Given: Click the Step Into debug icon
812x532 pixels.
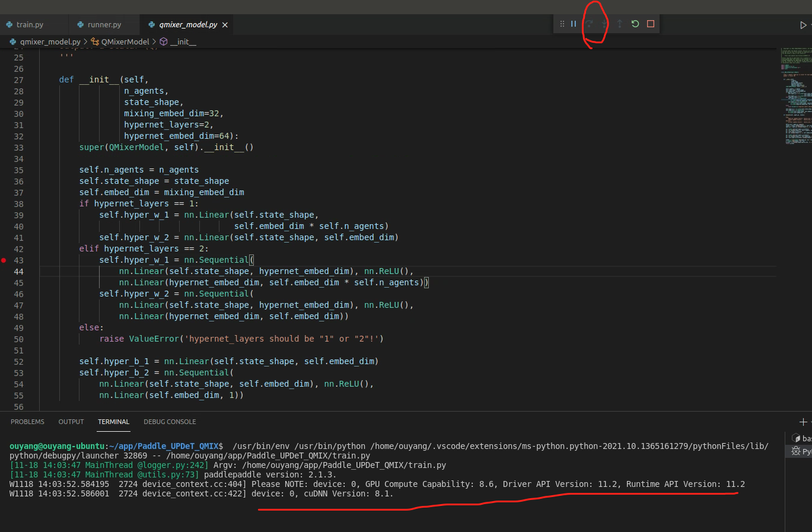Looking at the screenshot, I should click(x=604, y=24).
